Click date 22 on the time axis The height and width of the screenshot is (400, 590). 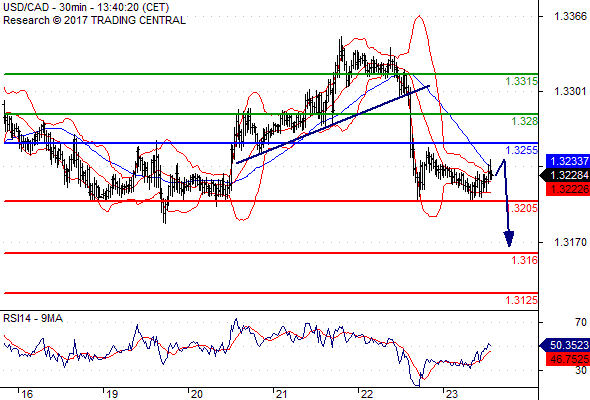click(366, 394)
